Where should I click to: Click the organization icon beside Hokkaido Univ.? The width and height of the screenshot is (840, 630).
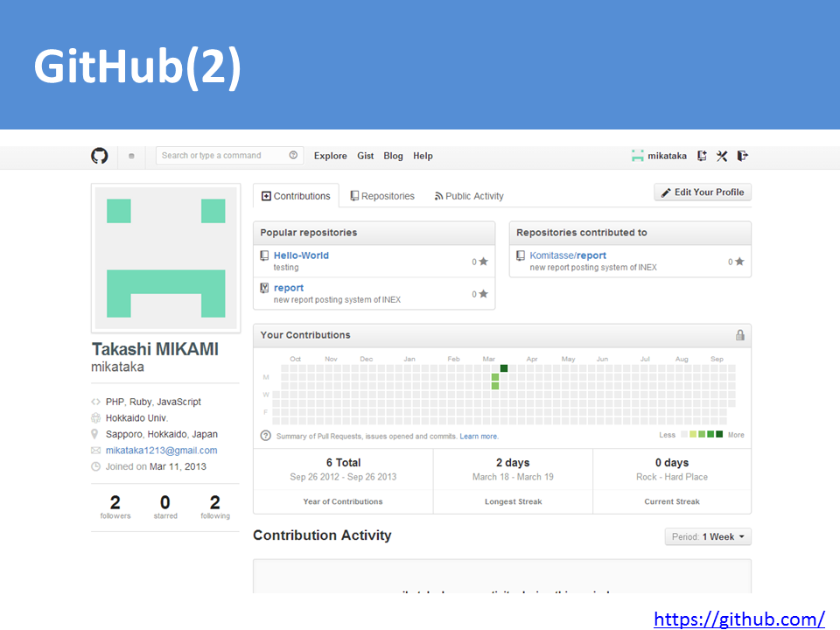click(96, 418)
